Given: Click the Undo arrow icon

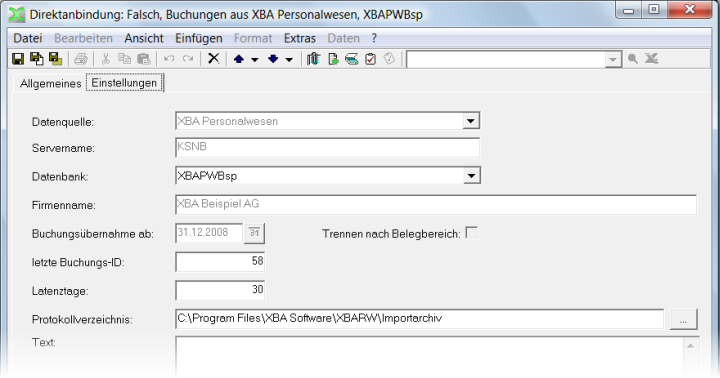Looking at the screenshot, I should [x=169, y=59].
